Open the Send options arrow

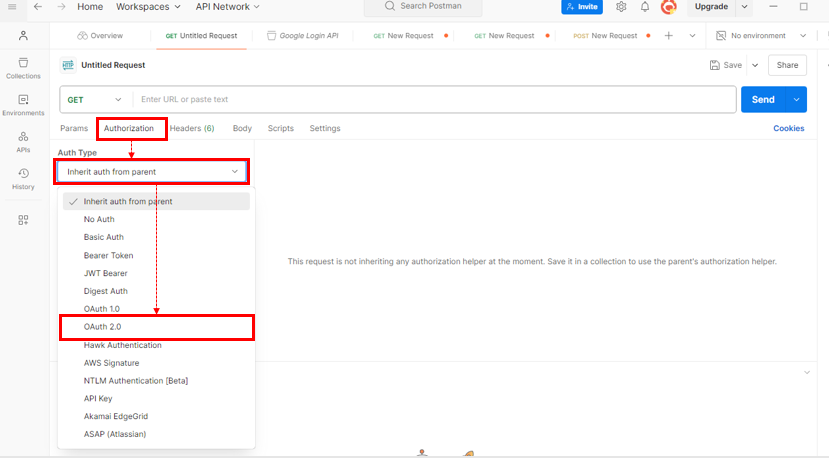(x=796, y=99)
